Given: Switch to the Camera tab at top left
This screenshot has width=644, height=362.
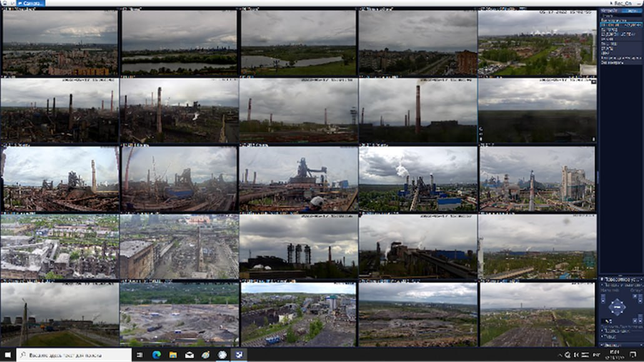Looking at the screenshot, I should (x=31, y=3).
